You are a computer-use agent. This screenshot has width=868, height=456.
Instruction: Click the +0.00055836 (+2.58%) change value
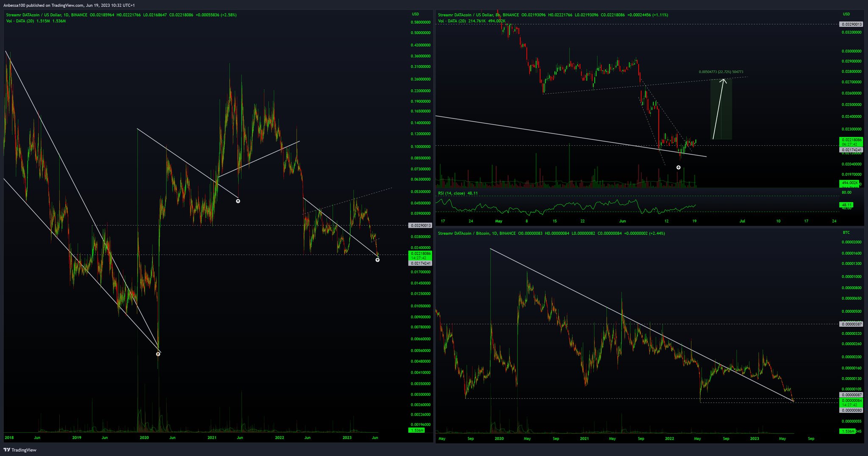tap(216, 15)
